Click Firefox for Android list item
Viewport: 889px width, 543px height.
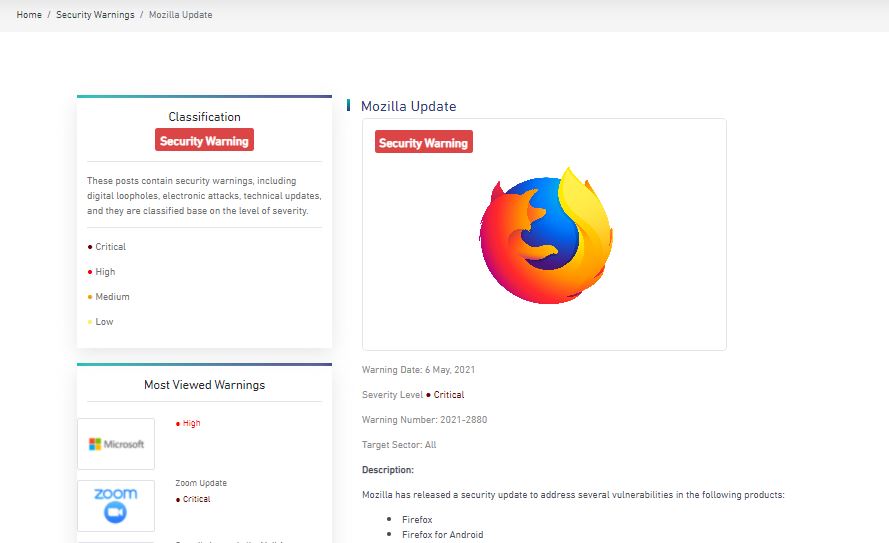[x=442, y=535]
